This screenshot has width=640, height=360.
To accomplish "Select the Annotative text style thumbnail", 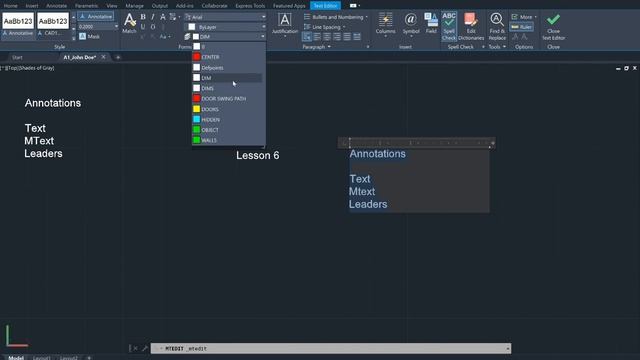I will pos(18,26).
